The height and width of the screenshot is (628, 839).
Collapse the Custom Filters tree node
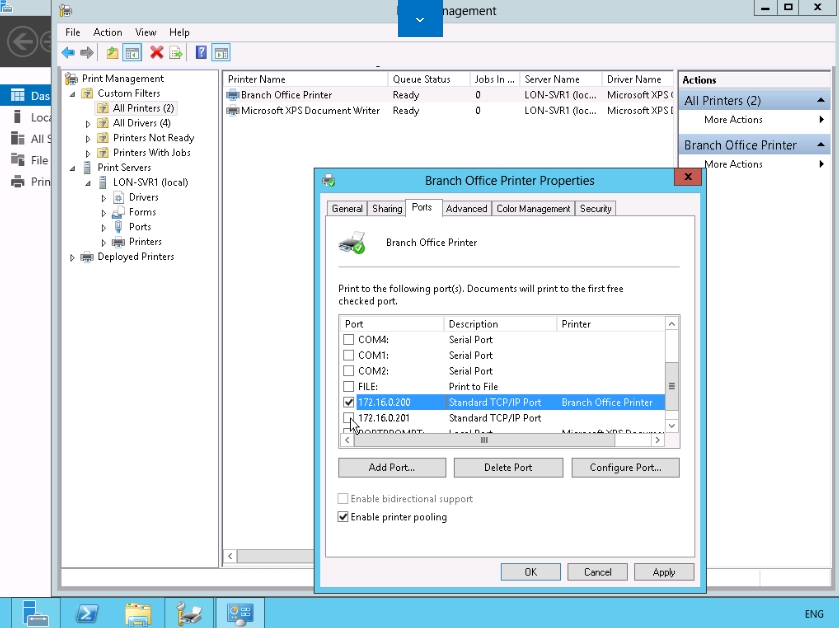coord(72,94)
